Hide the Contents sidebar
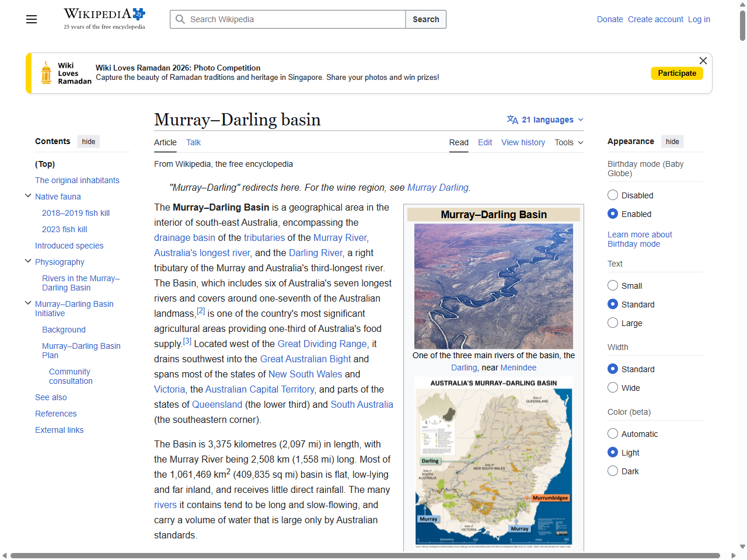 (89, 142)
